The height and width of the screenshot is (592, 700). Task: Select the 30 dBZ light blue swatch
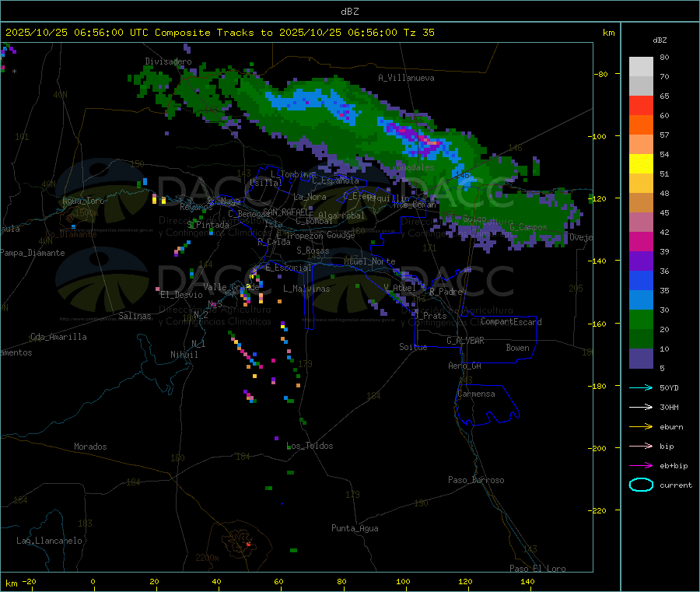pos(641,300)
